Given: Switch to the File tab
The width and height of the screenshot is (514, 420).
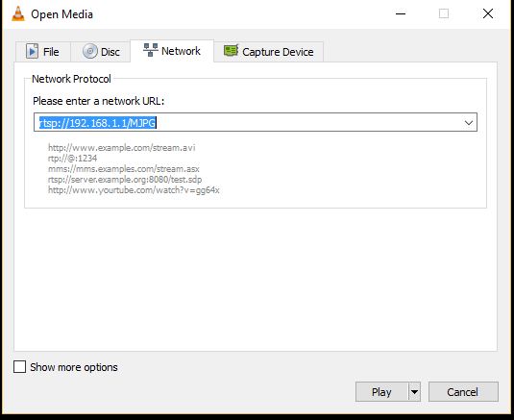Looking at the screenshot, I should tap(43, 52).
